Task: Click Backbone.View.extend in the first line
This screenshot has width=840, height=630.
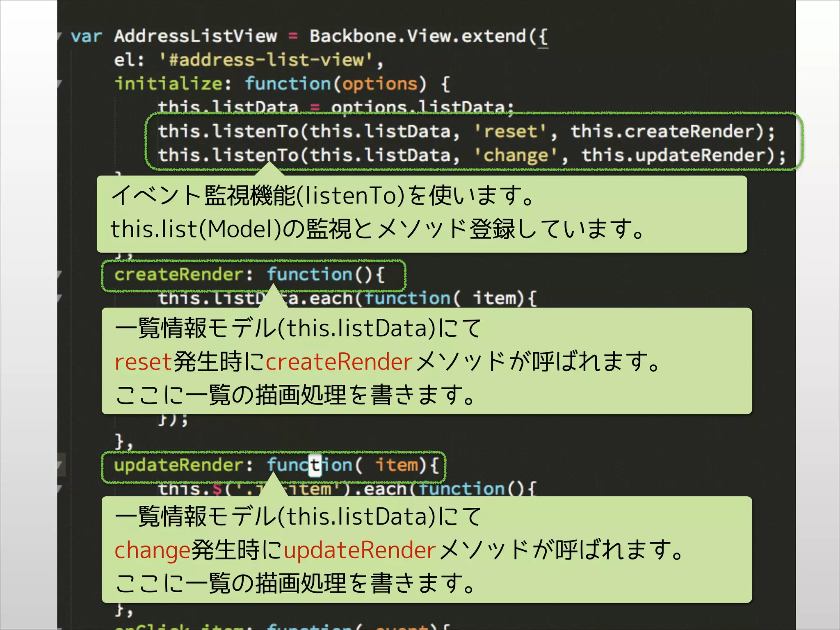Action: pyautogui.click(x=418, y=36)
